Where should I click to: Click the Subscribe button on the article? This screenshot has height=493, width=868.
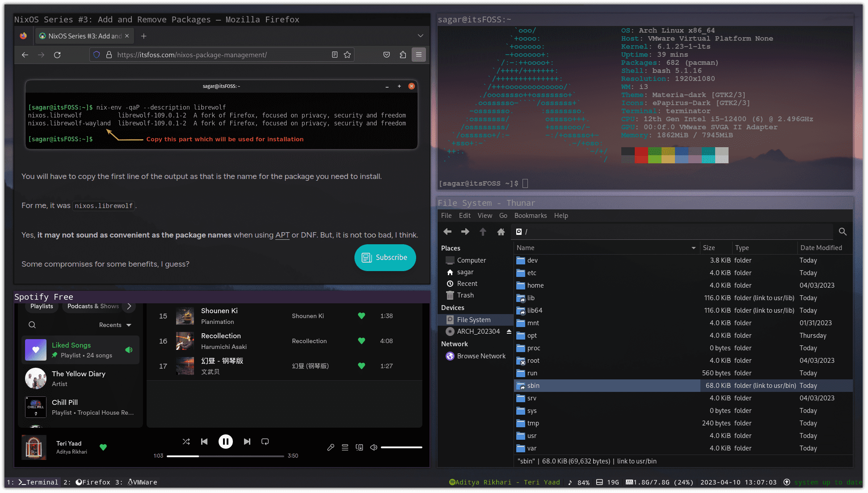pos(384,257)
